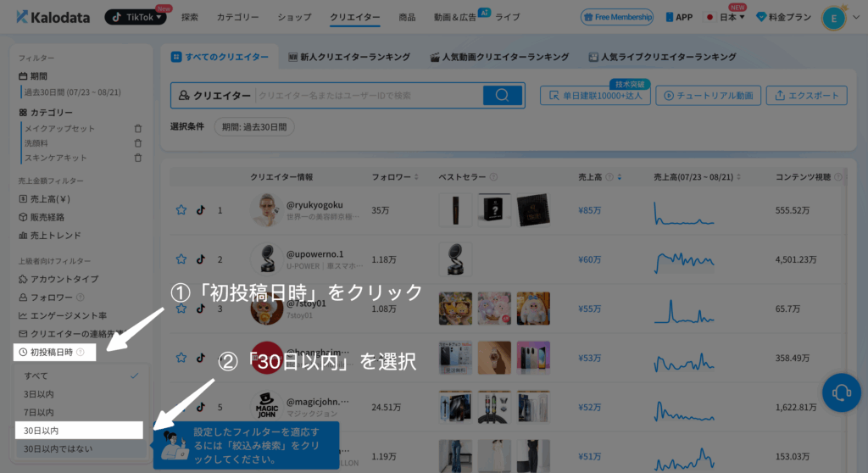Click the 初投稿日時 help icon
Image resolution: width=868 pixels, height=473 pixels.
(81, 353)
